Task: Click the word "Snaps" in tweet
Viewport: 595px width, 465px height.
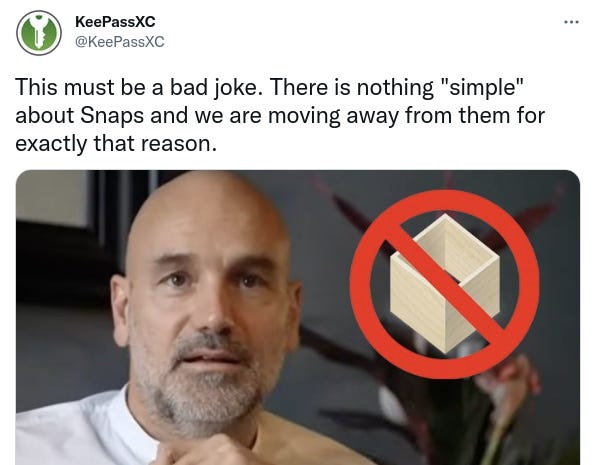Action: pos(112,115)
